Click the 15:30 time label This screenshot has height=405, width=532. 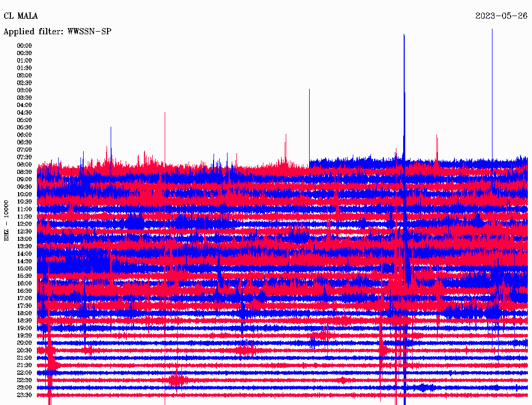click(x=24, y=276)
